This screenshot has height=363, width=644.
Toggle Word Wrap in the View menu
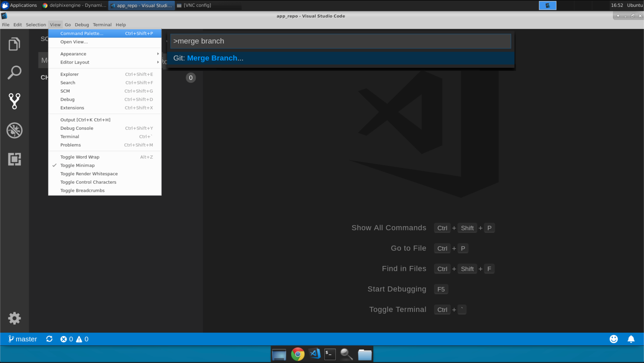[80, 157]
